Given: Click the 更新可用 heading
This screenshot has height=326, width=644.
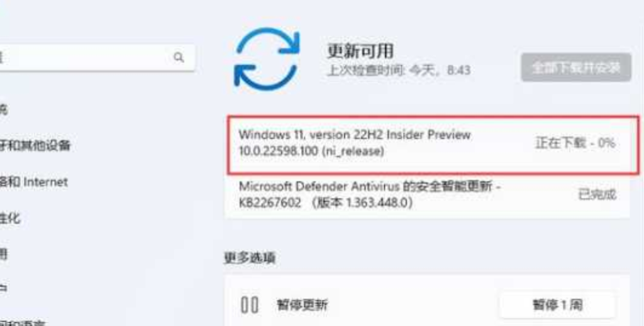Looking at the screenshot, I should [360, 51].
